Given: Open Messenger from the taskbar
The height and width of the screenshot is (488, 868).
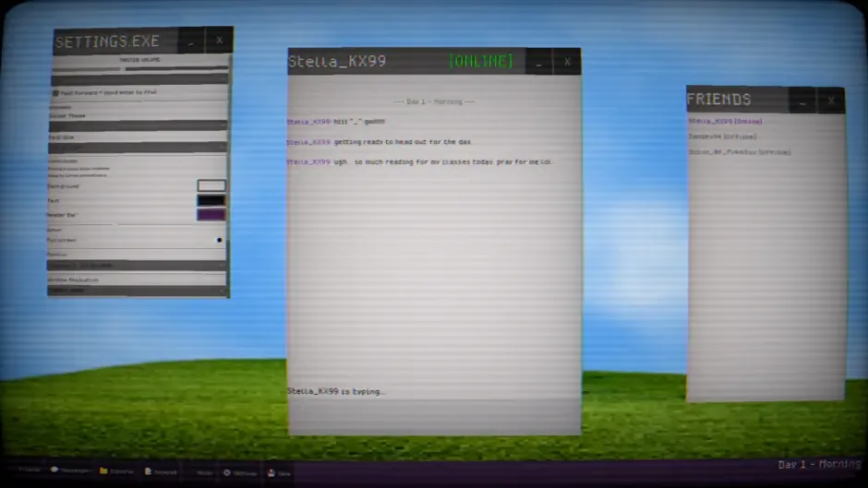Looking at the screenshot, I should tap(70, 470).
